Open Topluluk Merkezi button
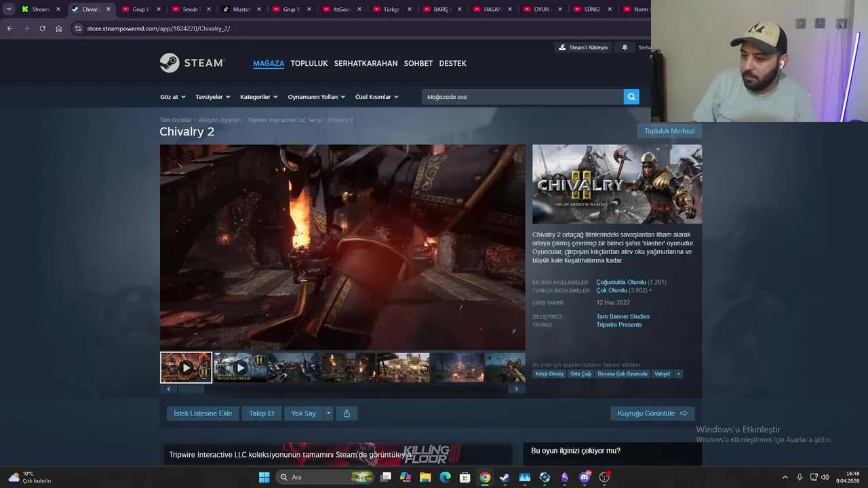This screenshot has width=868, height=488. pos(669,131)
